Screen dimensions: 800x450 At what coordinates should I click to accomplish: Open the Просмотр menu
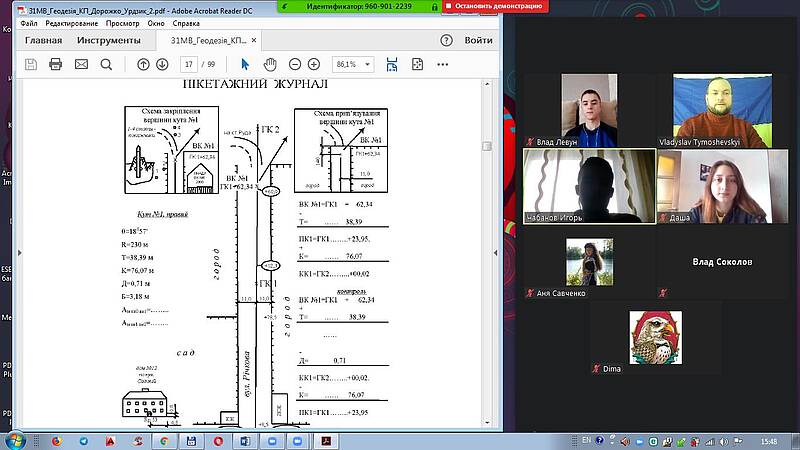pos(122,22)
